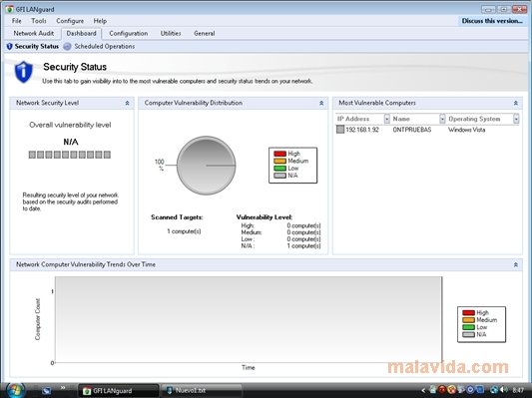Click the Discuss this version link
The height and width of the screenshot is (398, 532).
(x=492, y=21)
